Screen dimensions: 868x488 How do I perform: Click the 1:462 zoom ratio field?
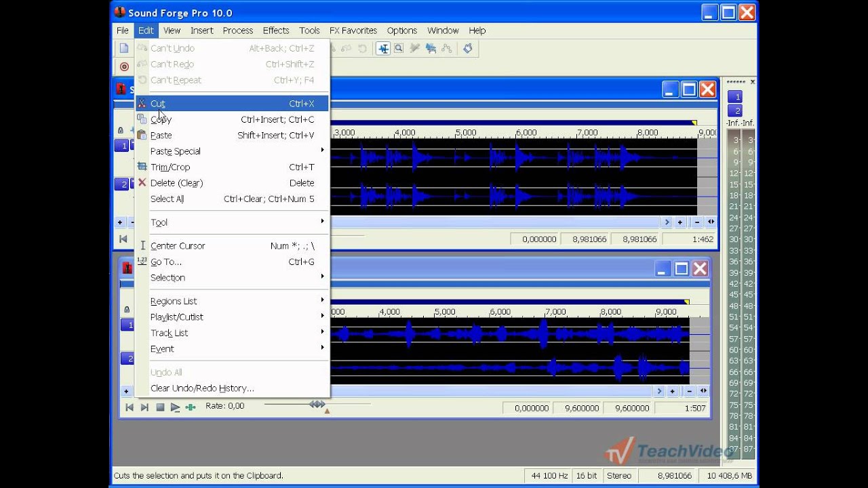click(x=689, y=239)
